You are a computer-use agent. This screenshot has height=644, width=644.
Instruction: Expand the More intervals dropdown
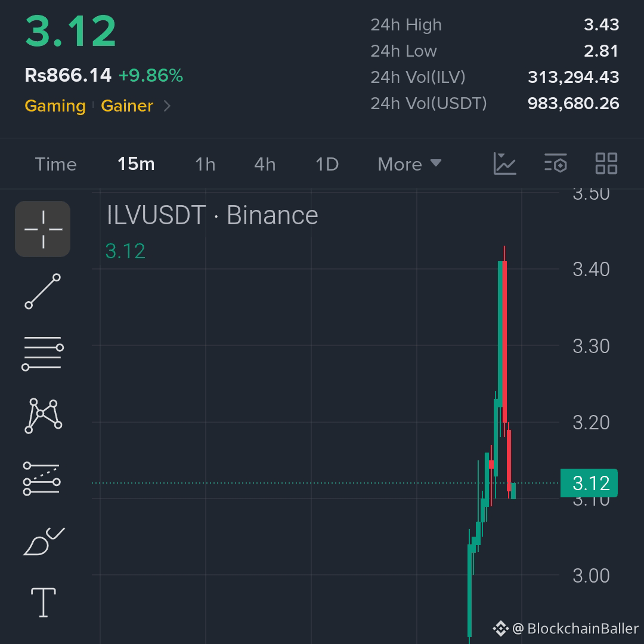coord(410,165)
